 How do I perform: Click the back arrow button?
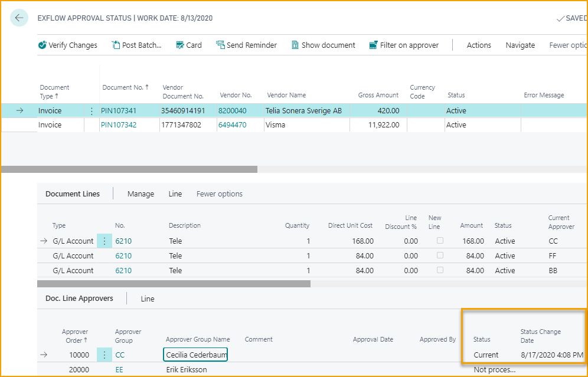pos(19,18)
